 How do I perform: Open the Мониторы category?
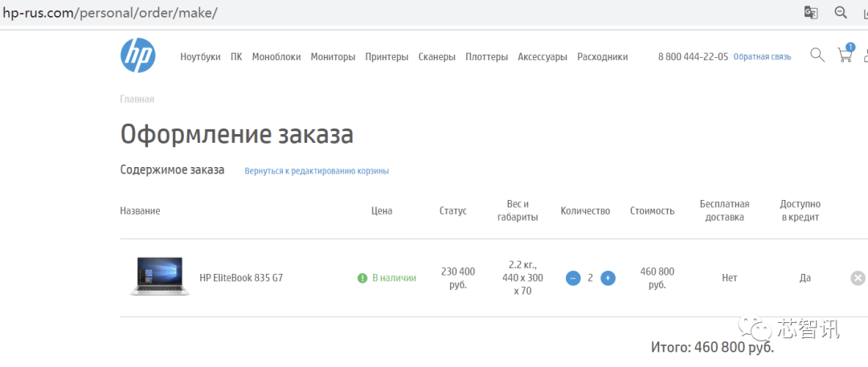point(333,56)
